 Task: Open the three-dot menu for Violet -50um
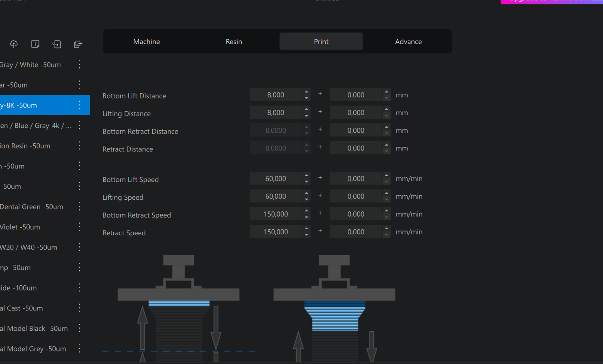point(79,227)
